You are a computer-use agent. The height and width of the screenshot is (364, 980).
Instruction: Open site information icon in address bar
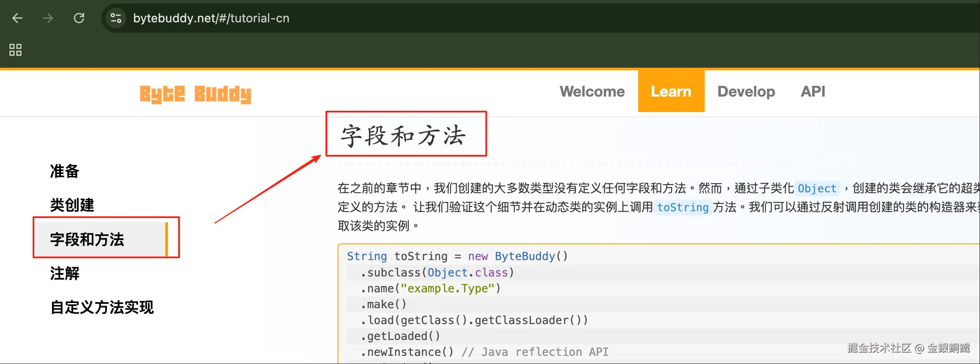(x=116, y=18)
